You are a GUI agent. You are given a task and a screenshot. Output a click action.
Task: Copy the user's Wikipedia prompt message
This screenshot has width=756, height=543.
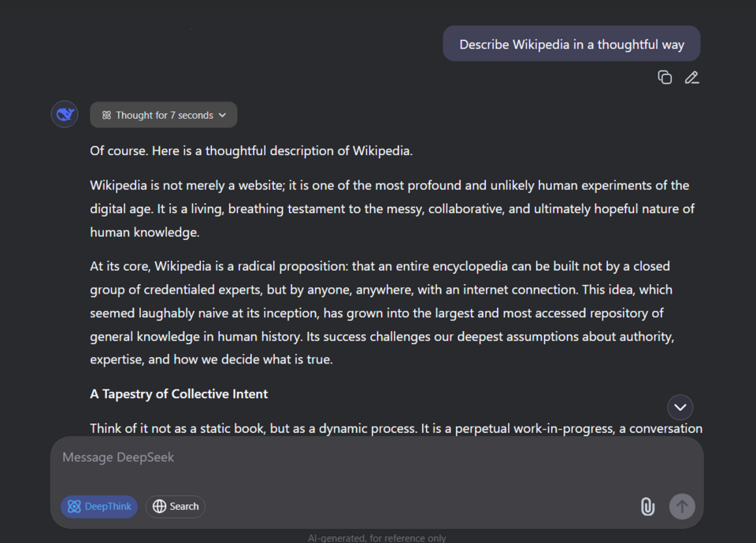click(665, 77)
